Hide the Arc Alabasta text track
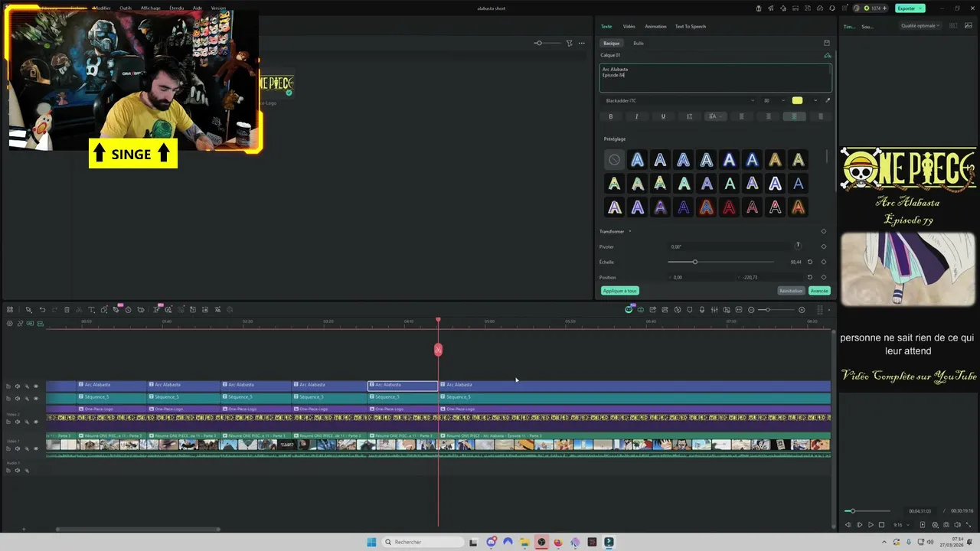The height and width of the screenshot is (551, 980). (36, 386)
